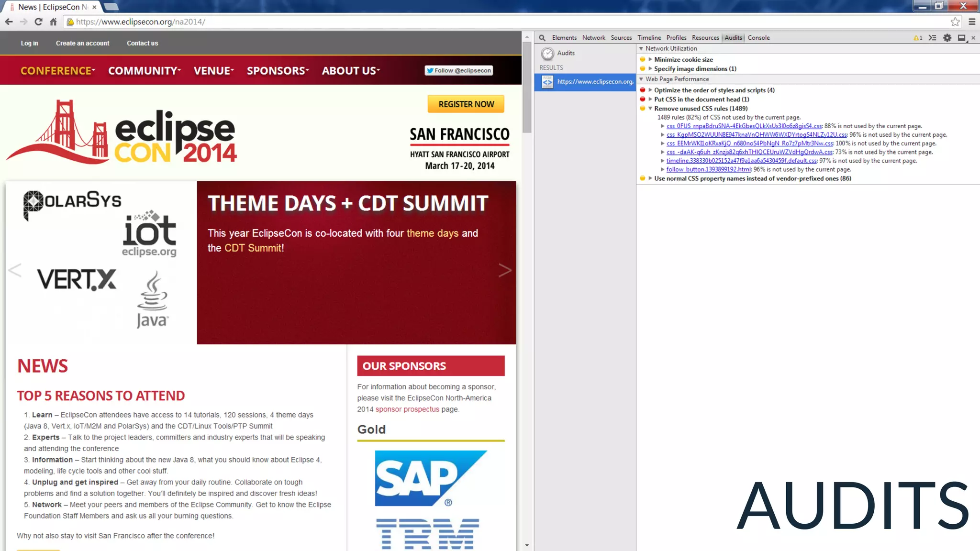
Task: Click the warning count indicator icon
Action: pyautogui.click(x=917, y=38)
